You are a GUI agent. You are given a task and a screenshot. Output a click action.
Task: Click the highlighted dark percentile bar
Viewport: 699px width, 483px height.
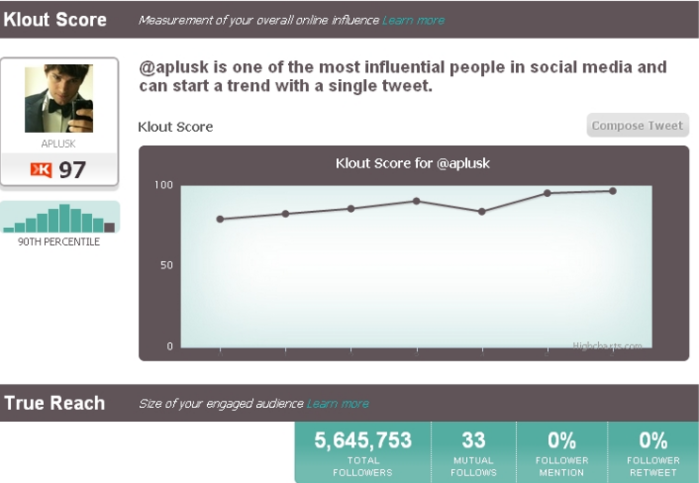click(109, 227)
